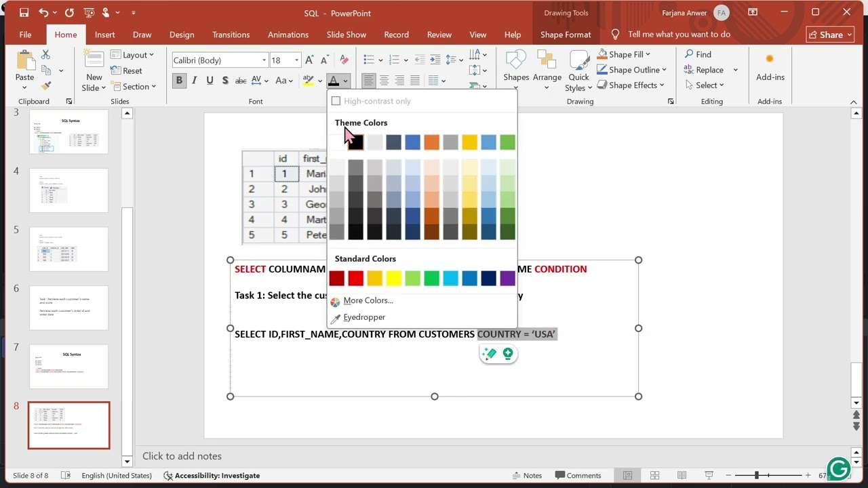The image size is (868, 488).
Task: Clear all formatting
Action: [x=344, y=60]
